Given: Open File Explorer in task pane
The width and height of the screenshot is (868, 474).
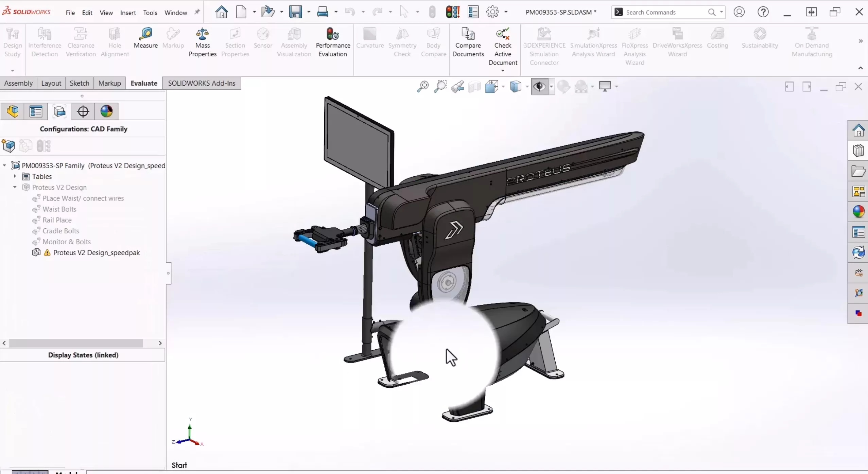Looking at the screenshot, I should [x=858, y=171].
